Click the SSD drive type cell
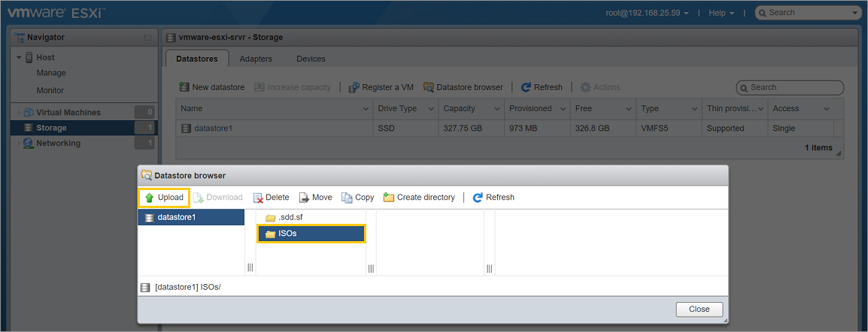The image size is (868, 332). tap(405, 128)
